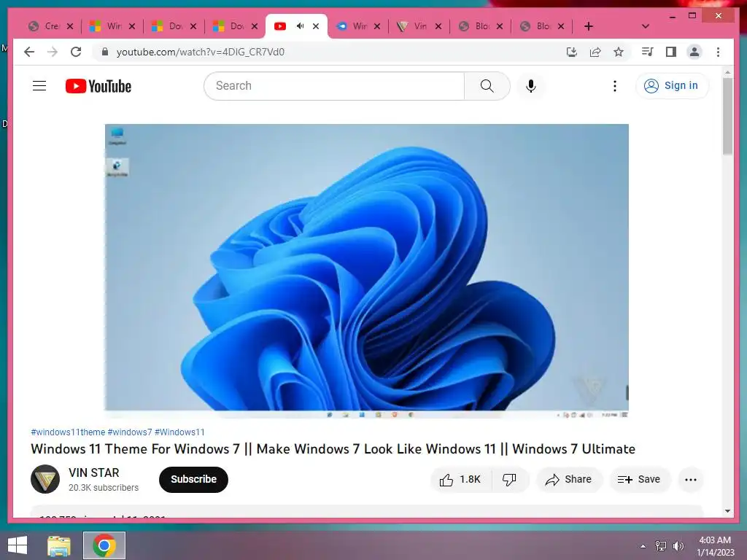Close the active YouTube tab
The width and height of the screenshot is (747, 560).
coord(316,26)
